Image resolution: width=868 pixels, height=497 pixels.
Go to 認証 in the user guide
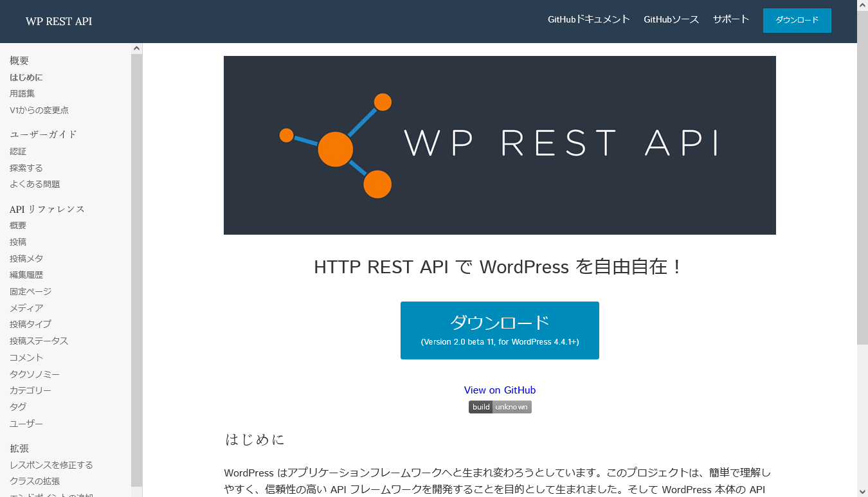click(x=18, y=152)
